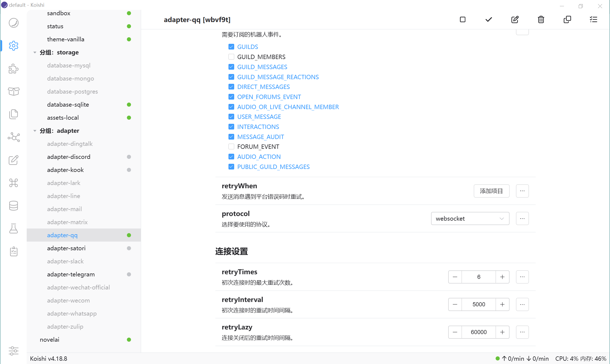
Task: Open the protocol websocket dropdown
Action: [x=470, y=219]
